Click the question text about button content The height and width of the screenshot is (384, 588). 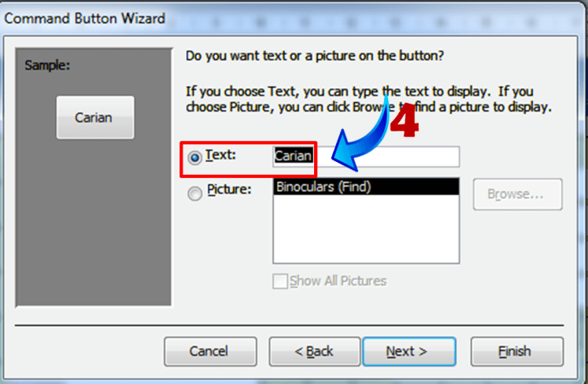315,56
